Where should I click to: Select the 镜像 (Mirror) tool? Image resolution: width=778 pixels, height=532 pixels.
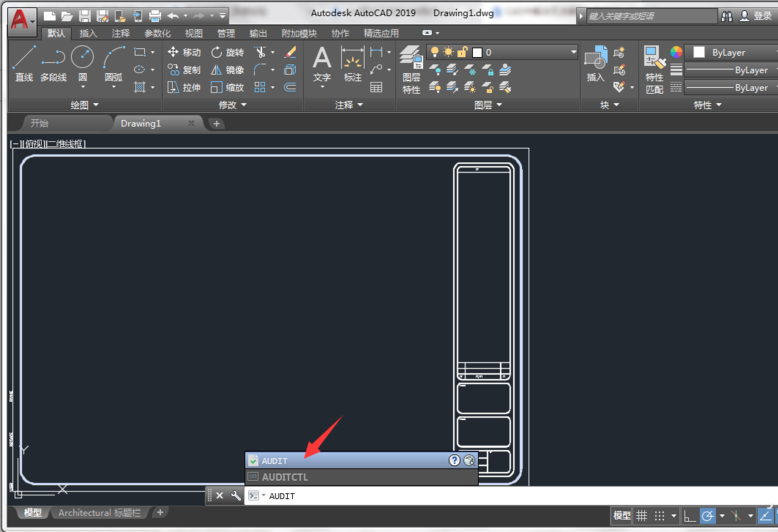point(226,70)
